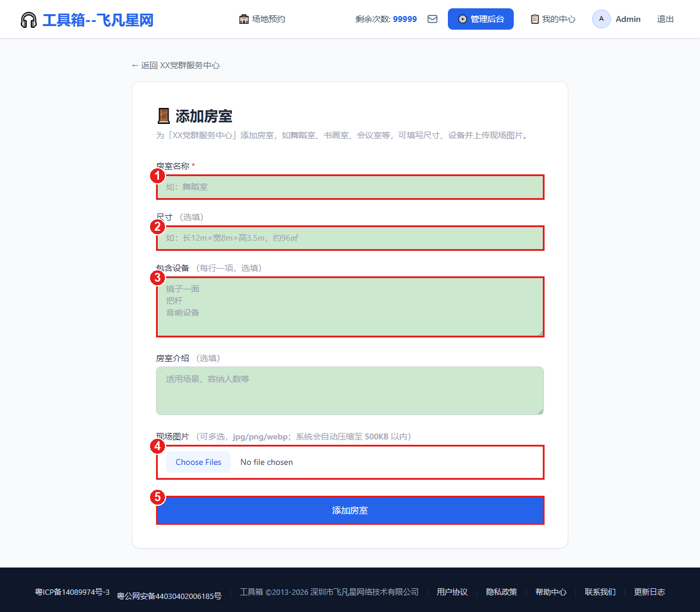Focus the 房室名称 input field
700x612 pixels.
(350, 187)
